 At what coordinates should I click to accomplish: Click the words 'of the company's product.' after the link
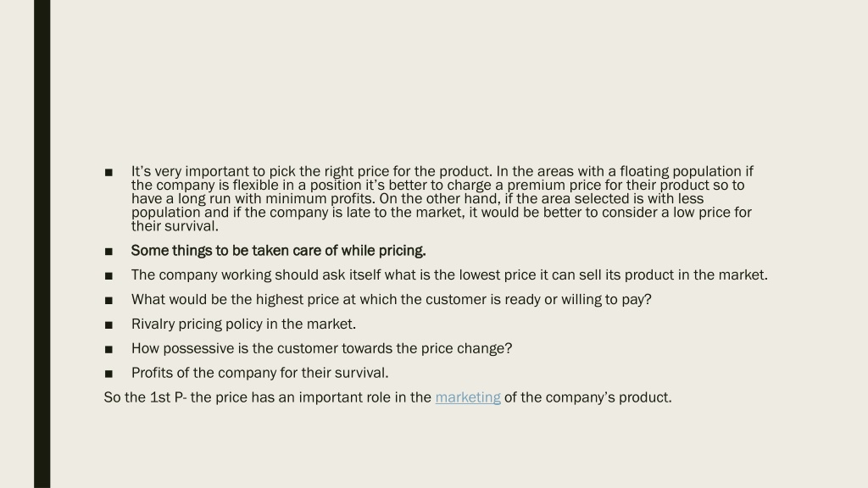click(x=588, y=397)
